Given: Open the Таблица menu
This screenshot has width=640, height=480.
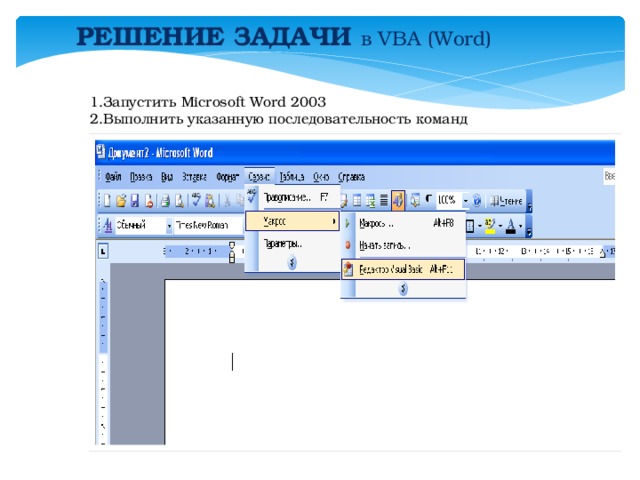Looking at the screenshot, I should (292, 177).
